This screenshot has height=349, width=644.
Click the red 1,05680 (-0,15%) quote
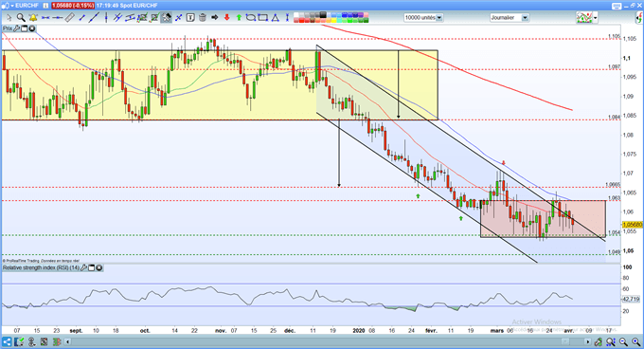pos(73,6)
